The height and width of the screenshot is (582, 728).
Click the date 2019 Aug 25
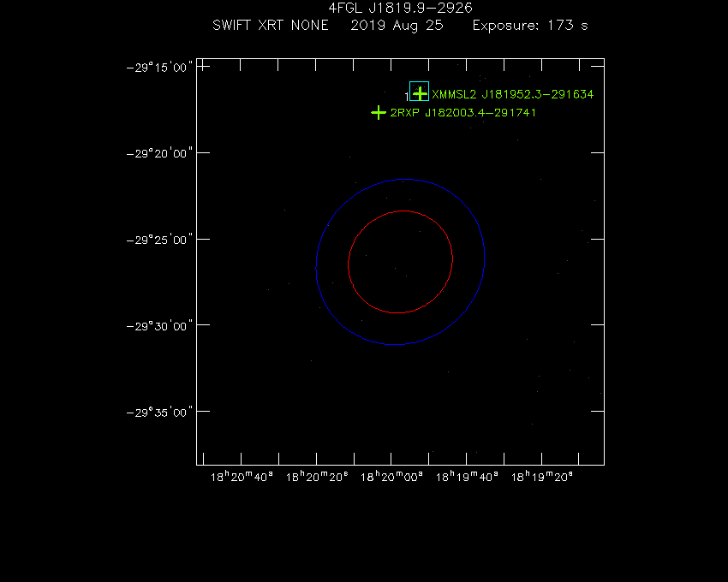[x=397, y=26]
